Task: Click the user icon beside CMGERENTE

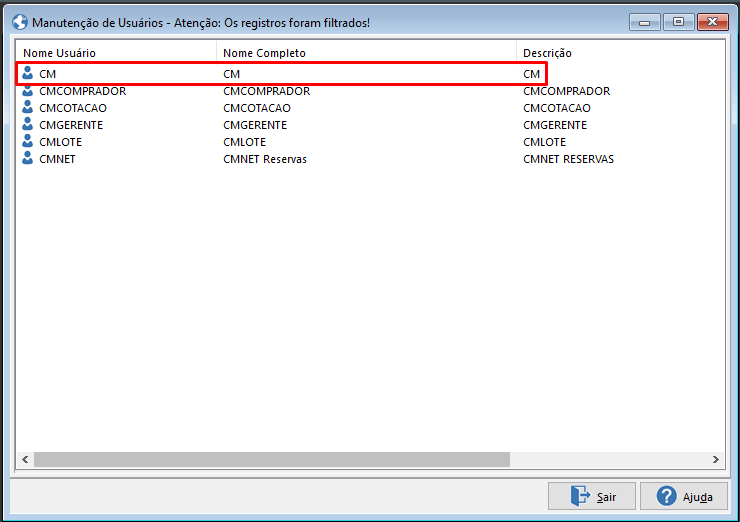Action: pos(27,124)
